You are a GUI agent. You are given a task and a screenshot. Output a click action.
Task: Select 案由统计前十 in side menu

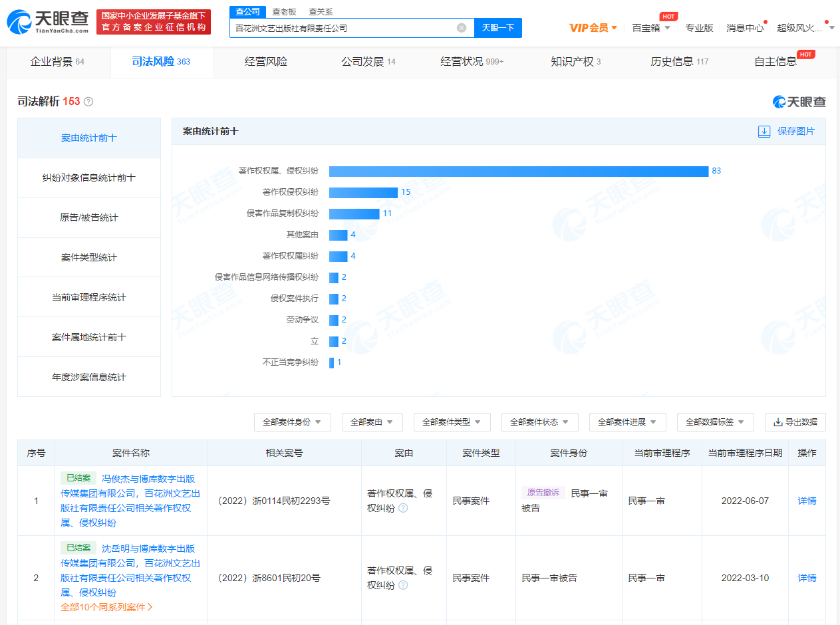[x=89, y=138]
